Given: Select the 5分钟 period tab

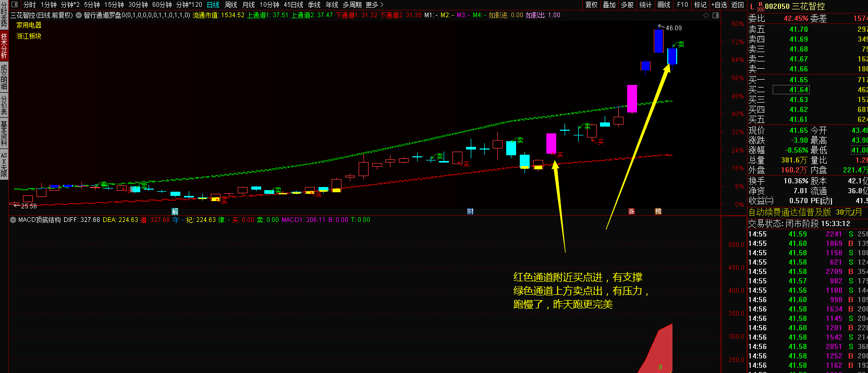Looking at the screenshot, I should tap(92, 5).
